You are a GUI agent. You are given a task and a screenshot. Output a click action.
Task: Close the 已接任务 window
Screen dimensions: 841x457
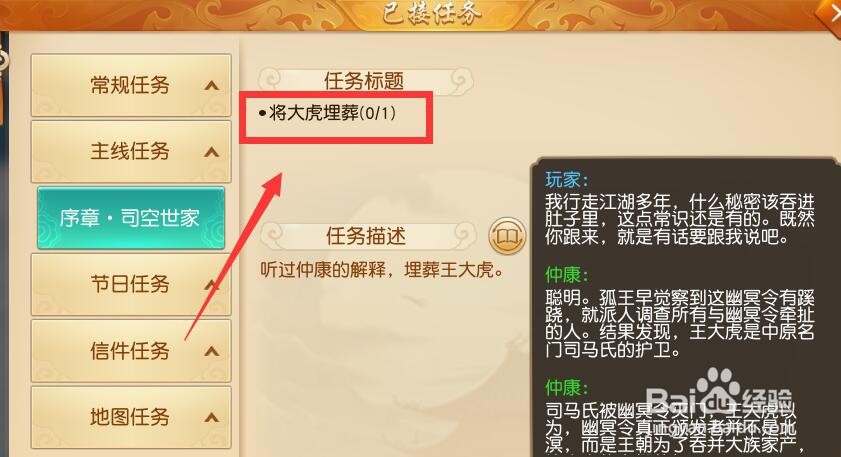830,13
